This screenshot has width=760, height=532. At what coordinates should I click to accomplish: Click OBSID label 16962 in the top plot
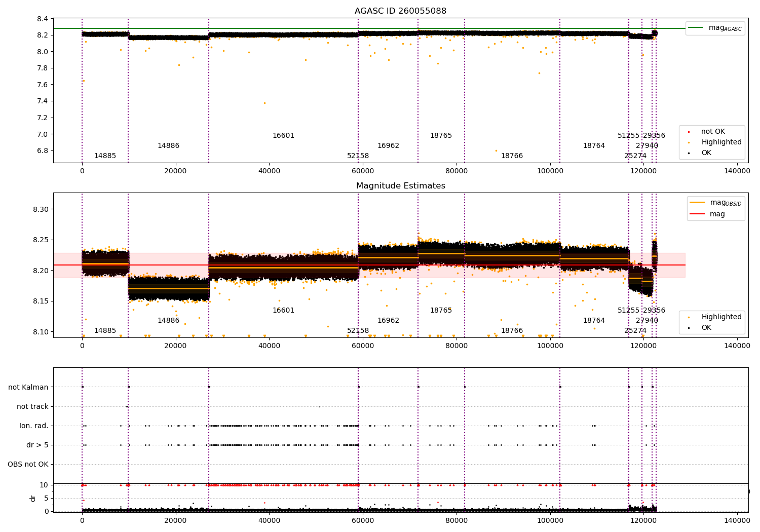click(388, 146)
